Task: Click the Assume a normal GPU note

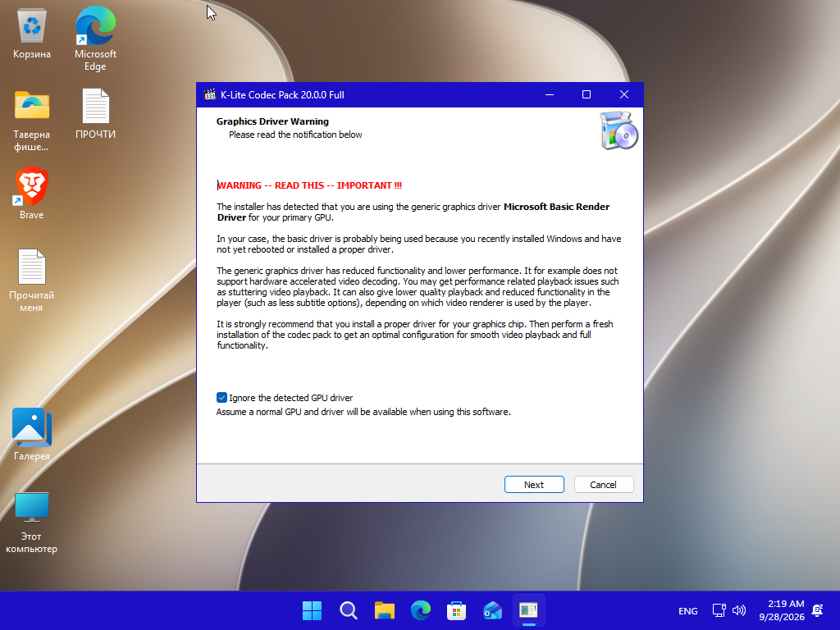Action: 363,412
